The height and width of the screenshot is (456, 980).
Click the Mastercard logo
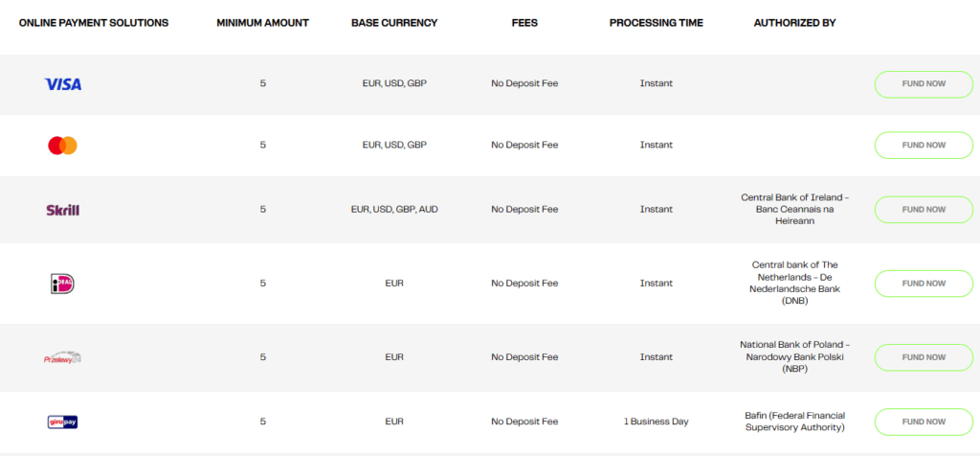[x=62, y=145]
